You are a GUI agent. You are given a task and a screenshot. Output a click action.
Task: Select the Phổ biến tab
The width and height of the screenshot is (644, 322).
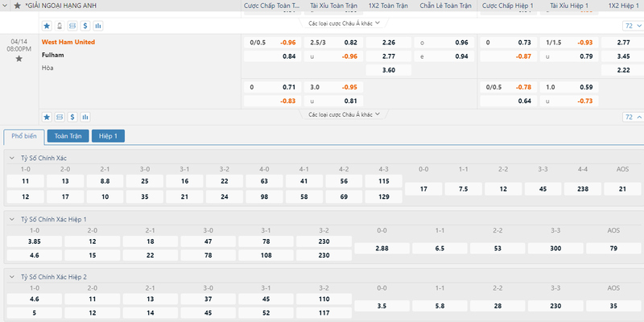(24, 136)
